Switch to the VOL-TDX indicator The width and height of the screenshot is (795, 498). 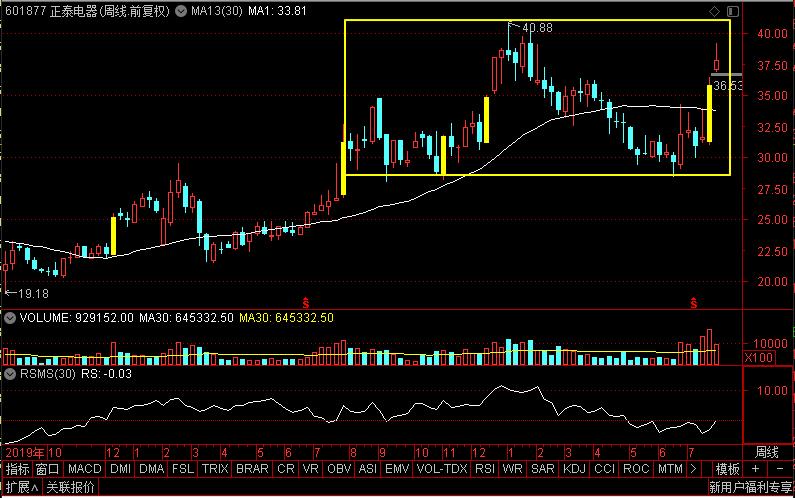(442, 469)
